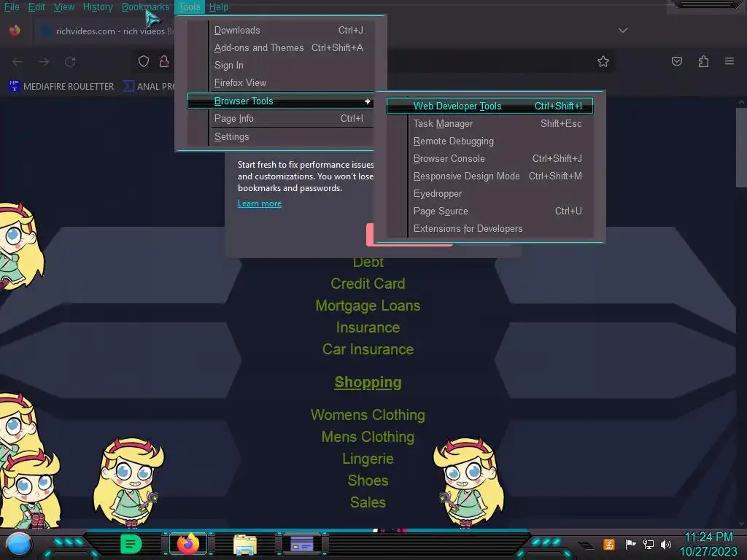Open the purple card app taskbar icon
Screen dimensions: 747x560
coord(301,544)
